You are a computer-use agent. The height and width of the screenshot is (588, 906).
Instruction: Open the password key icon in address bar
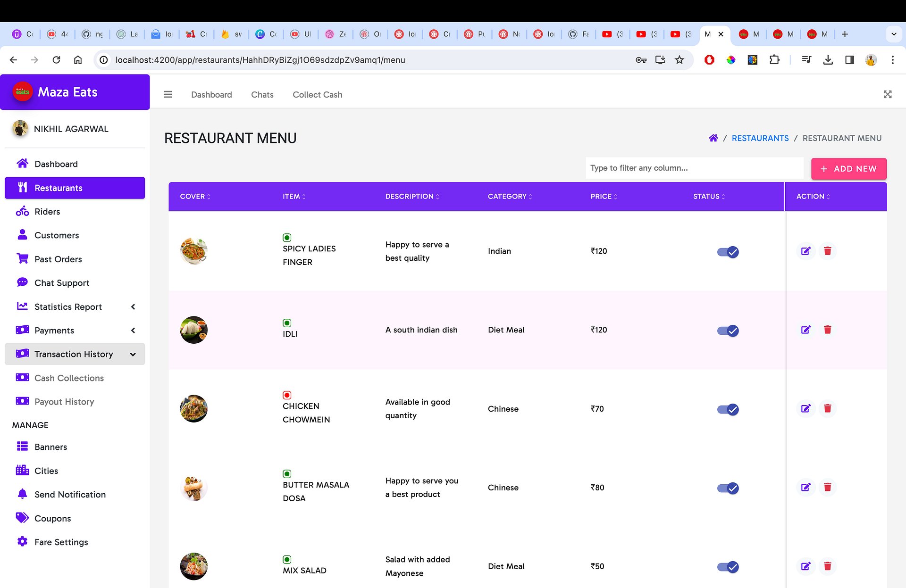[641, 60]
